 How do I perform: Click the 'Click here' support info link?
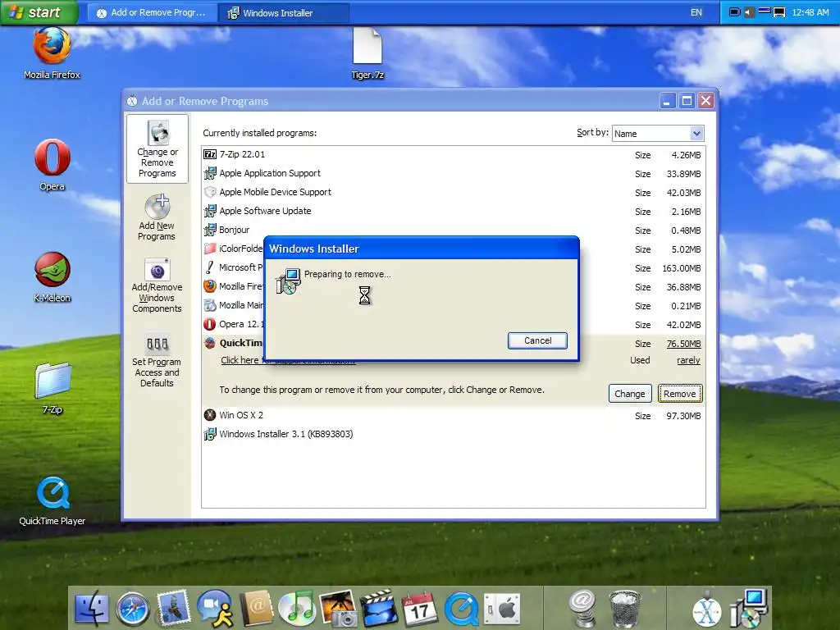(x=242, y=360)
